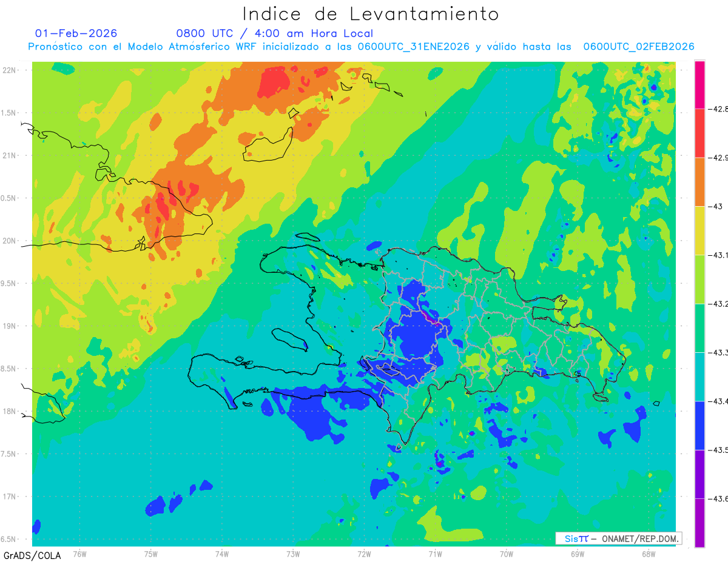Viewport: 728px width, 562px height.
Task: Select the lime-green colorbar swatch
Action: click(699, 279)
